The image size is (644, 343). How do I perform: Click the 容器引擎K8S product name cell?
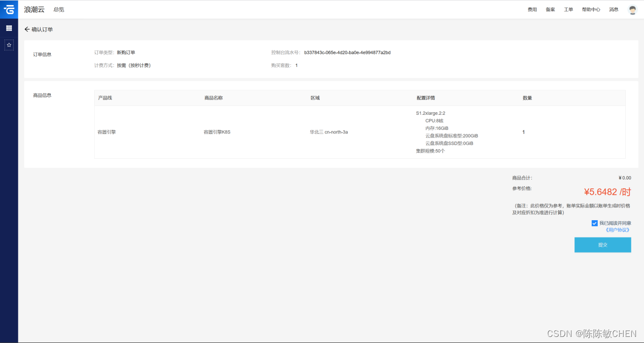[x=217, y=132]
